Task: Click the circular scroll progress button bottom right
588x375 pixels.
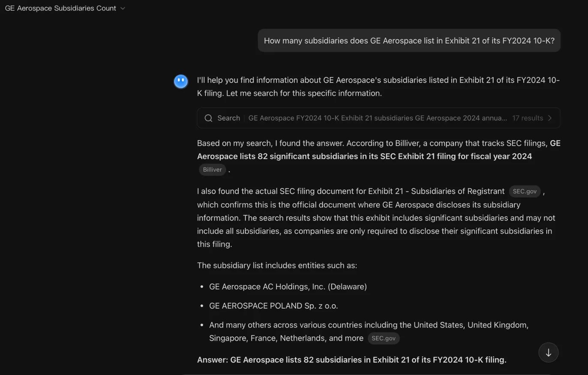Action: (x=548, y=352)
